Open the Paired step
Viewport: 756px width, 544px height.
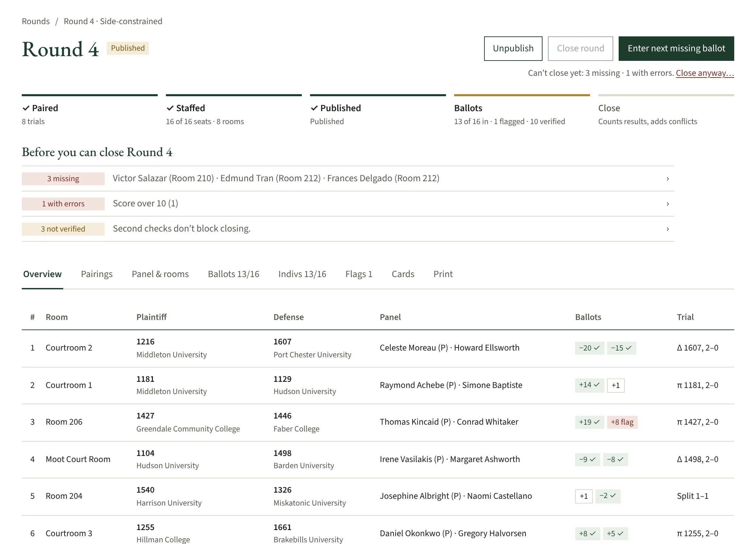[x=90, y=111]
